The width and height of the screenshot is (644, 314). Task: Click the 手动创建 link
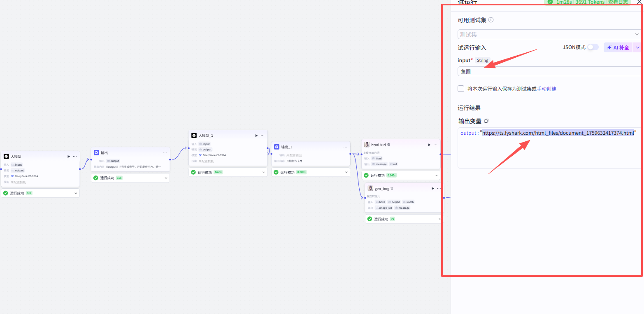click(546, 89)
